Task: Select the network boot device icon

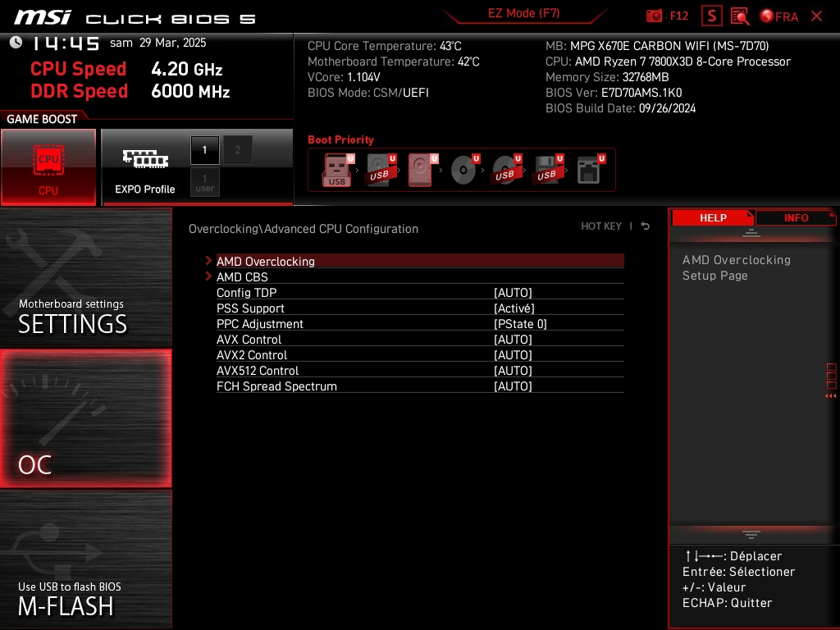Action: pos(590,171)
